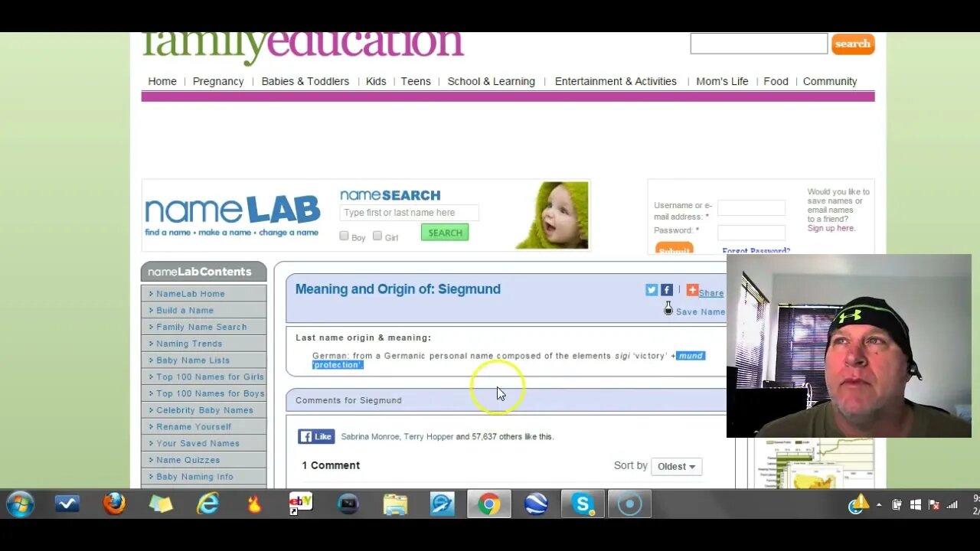Click the Twitter share icon
980x551 pixels.
pyautogui.click(x=652, y=290)
